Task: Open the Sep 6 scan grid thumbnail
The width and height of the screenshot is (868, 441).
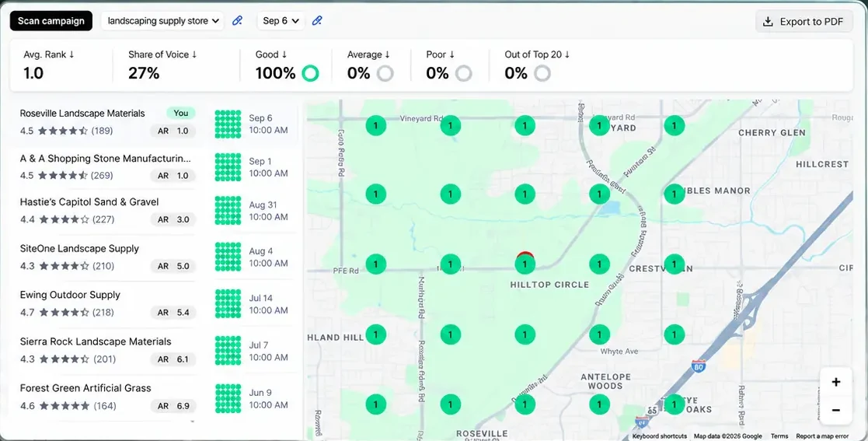Action: (x=228, y=124)
